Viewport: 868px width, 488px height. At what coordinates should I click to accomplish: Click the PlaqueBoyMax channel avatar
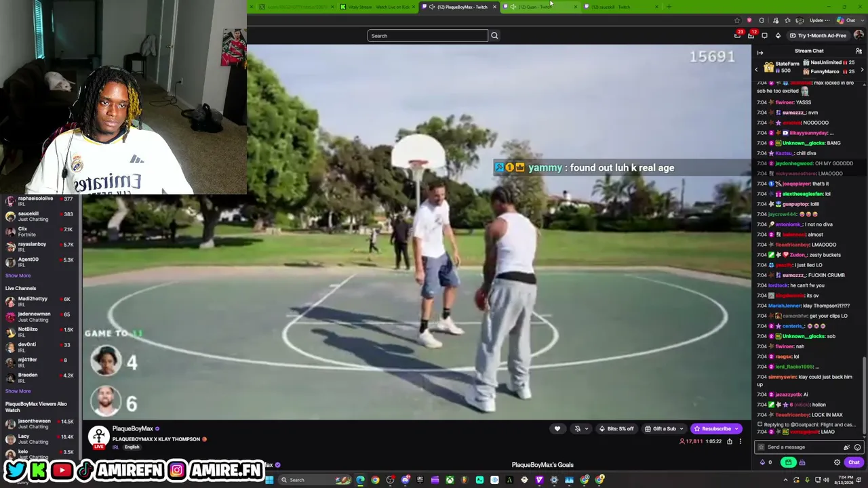coord(99,436)
